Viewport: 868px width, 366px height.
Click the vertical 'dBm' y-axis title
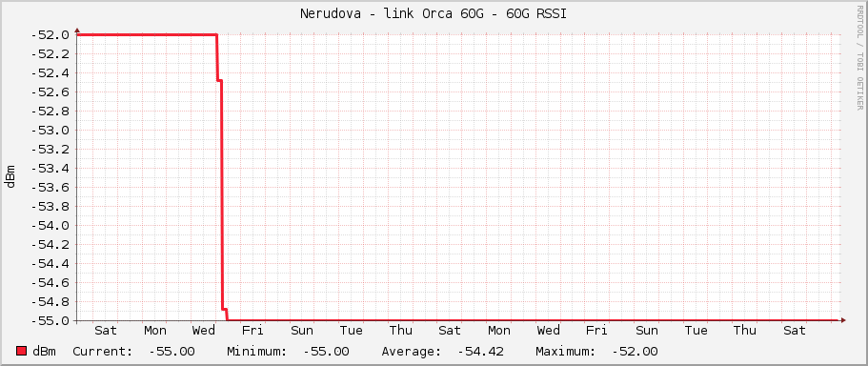10,176
